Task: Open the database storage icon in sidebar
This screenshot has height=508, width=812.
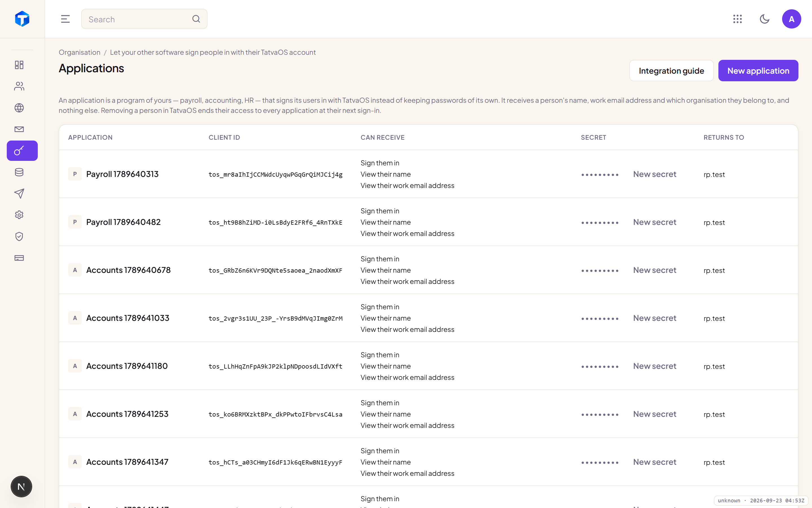Action: click(x=19, y=172)
